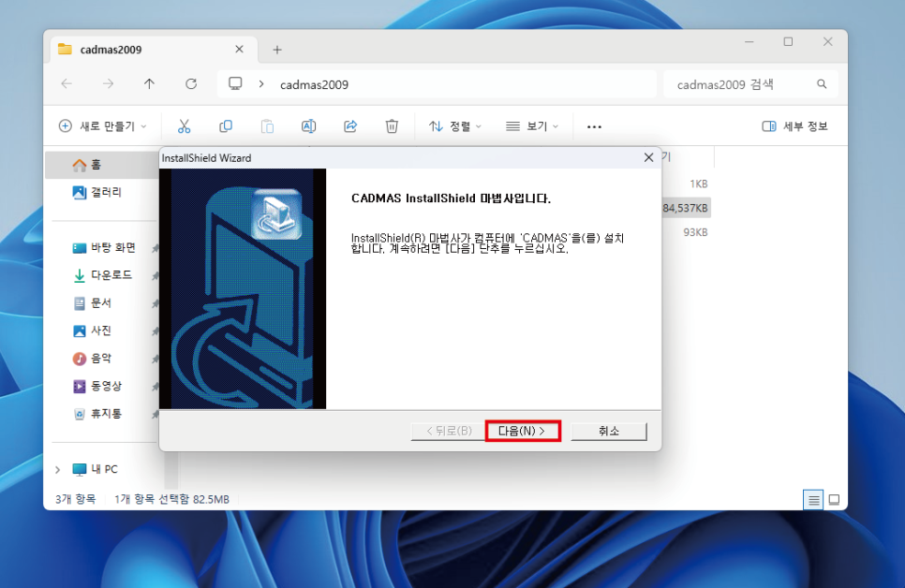
Task: Minimize the Explorer window
Action: click(749, 42)
